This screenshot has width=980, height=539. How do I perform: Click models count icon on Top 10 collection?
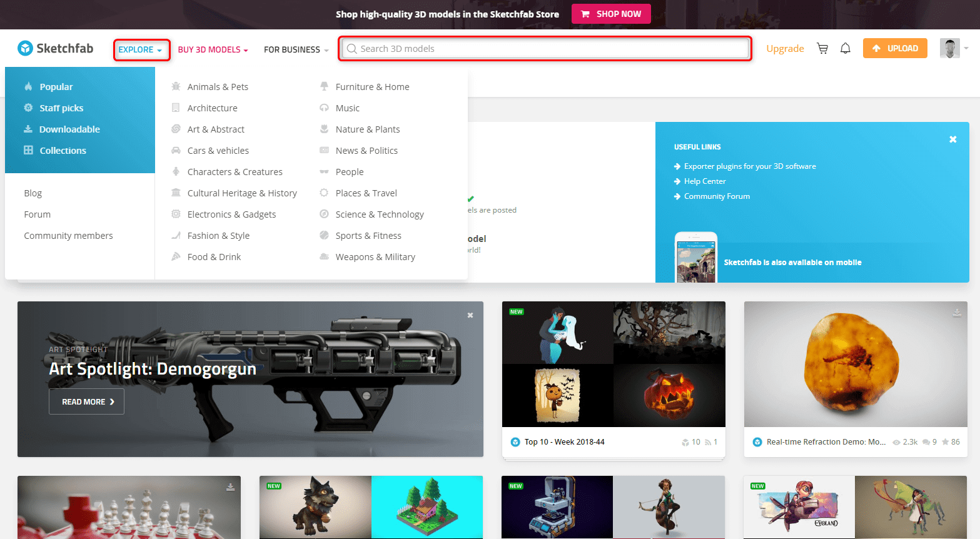click(x=685, y=442)
